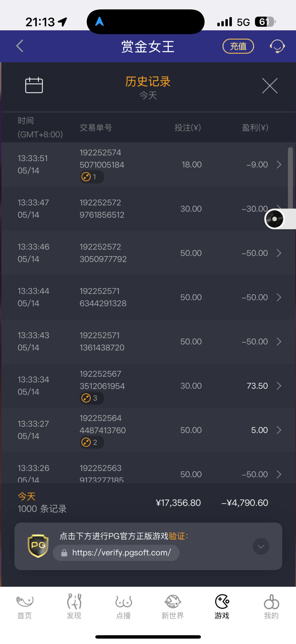
Task: Collapse the PG verification banner chevron
Action: point(261,546)
